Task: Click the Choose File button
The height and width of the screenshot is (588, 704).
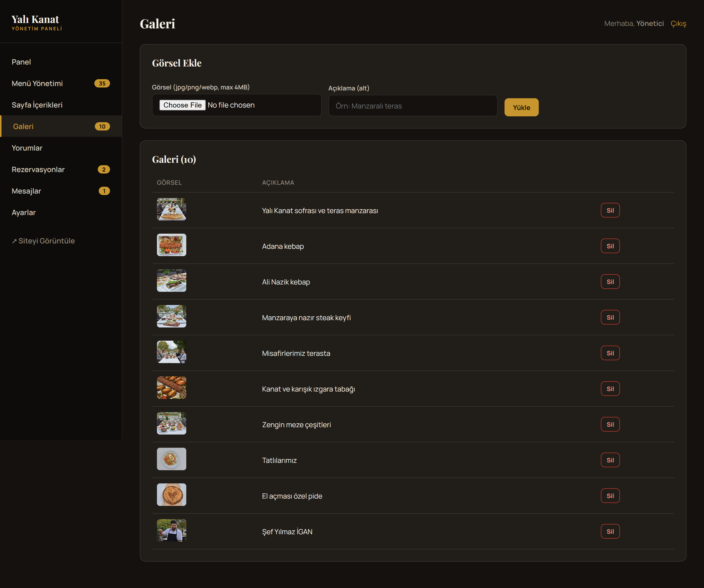Action: (182, 105)
